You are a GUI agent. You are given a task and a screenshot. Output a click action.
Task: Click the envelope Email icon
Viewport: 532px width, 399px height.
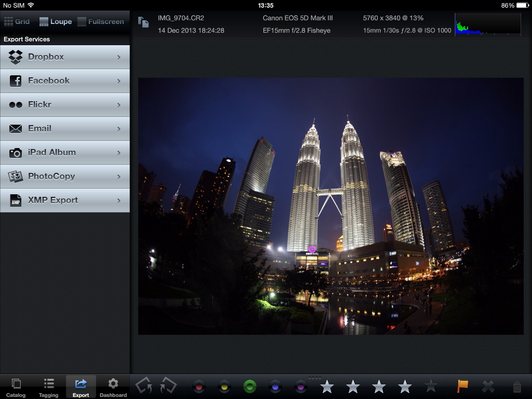(16, 129)
